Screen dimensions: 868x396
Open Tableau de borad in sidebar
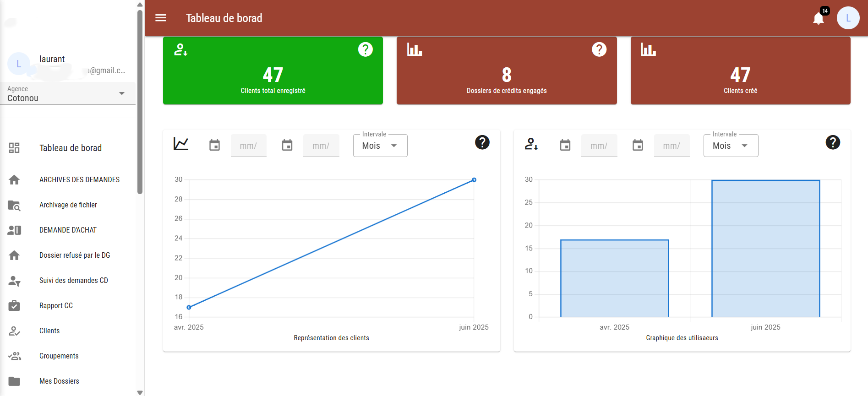pos(68,148)
